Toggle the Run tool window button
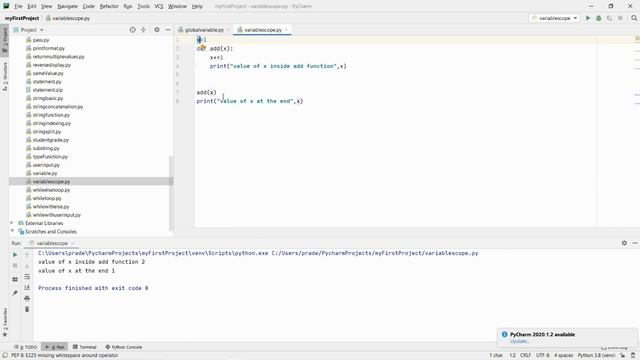Screen dimensions: 640x360 tap(55, 347)
